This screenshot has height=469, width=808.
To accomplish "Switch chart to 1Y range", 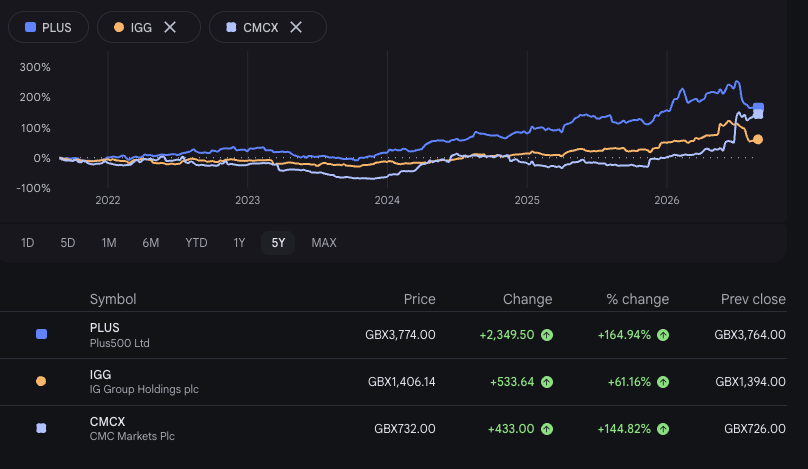I will point(239,243).
